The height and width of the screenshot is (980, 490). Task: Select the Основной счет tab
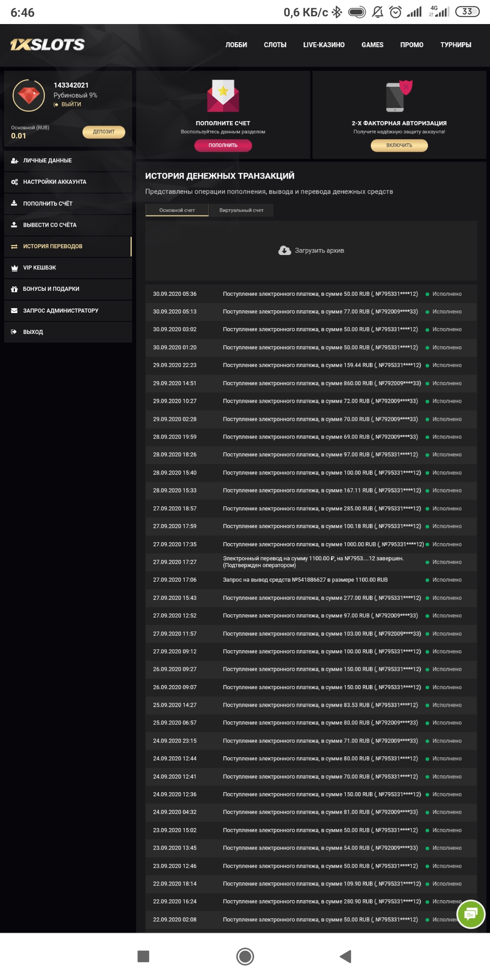tap(177, 210)
